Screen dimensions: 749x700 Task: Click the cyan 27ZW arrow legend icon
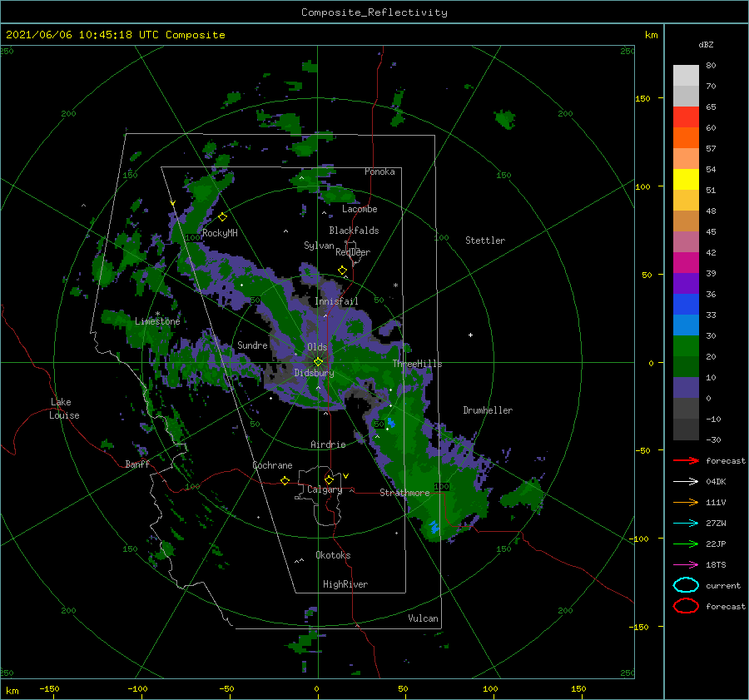686,524
